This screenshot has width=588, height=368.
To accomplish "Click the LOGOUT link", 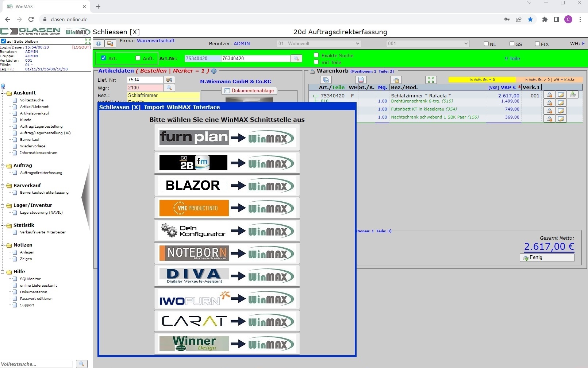I will pyautogui.click(x=81, y=47).
